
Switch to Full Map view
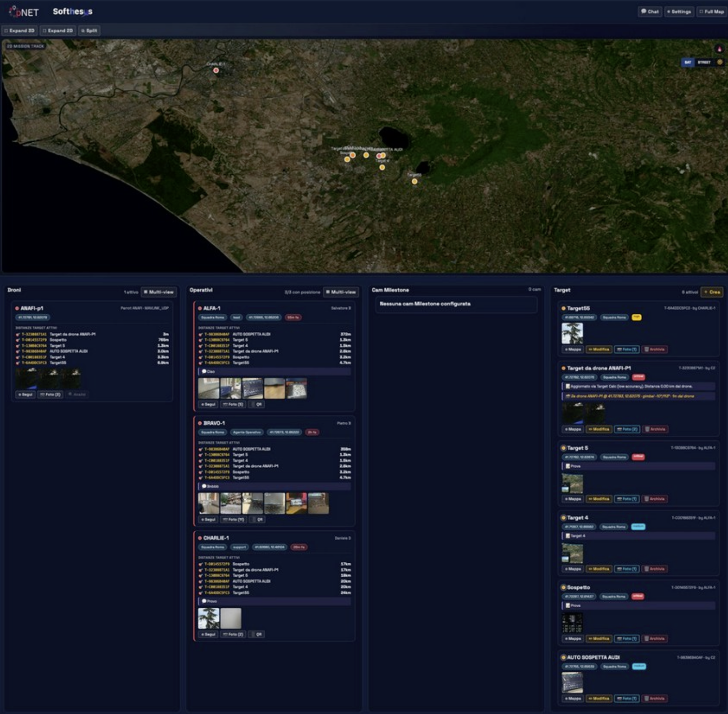click(x=711, y=12)
